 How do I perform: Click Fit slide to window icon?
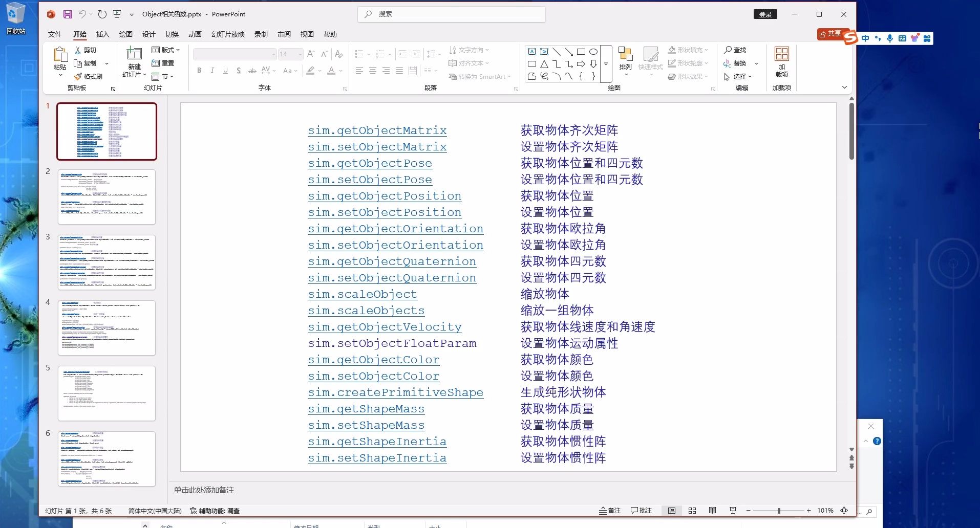(x=844, y=511)
